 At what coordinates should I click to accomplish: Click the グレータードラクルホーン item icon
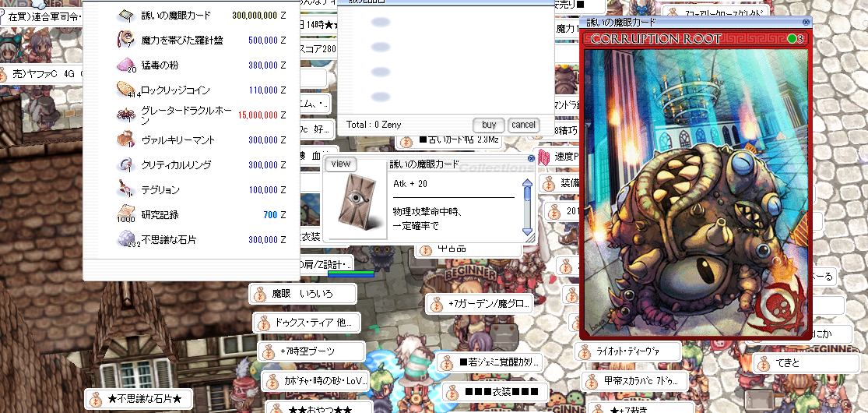[x=125, y=115]
